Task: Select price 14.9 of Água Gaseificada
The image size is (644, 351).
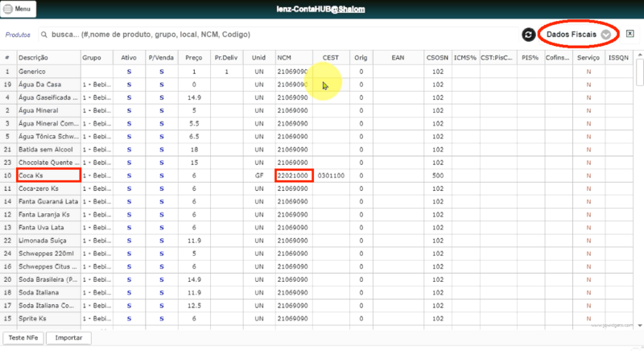Action: [x=194, y=97]
